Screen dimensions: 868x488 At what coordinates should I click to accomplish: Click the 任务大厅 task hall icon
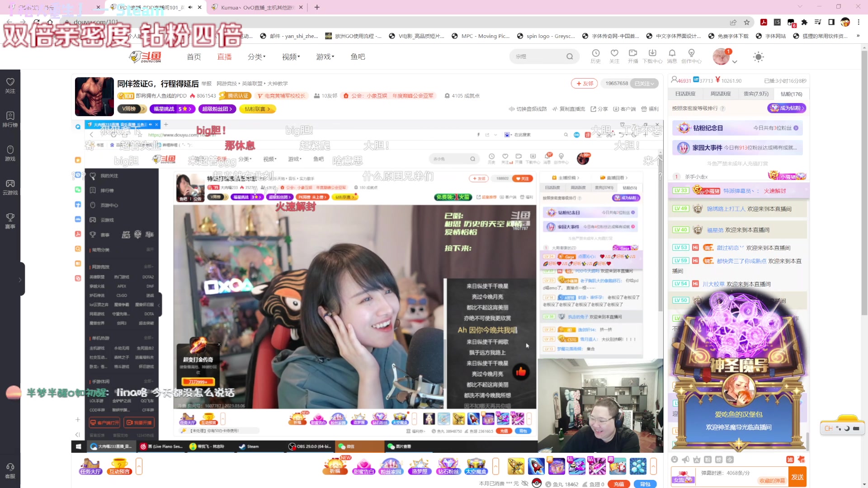(90, 466)
